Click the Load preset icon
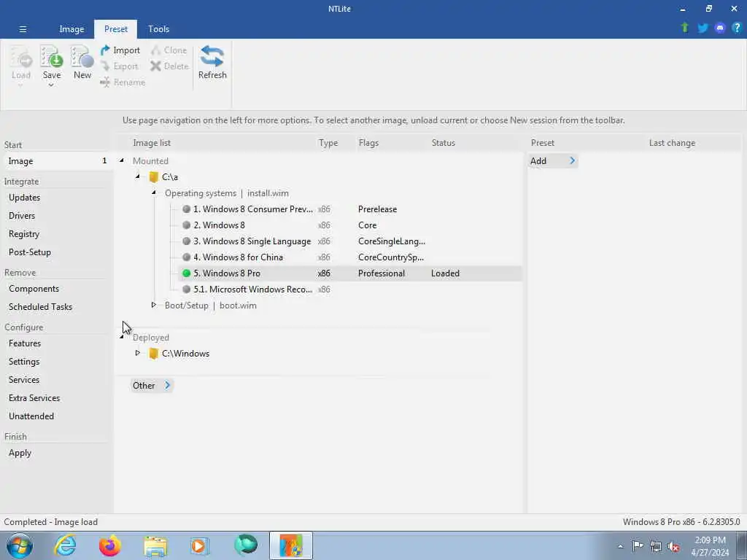This screenshot has height=560, width=747. 21,58
